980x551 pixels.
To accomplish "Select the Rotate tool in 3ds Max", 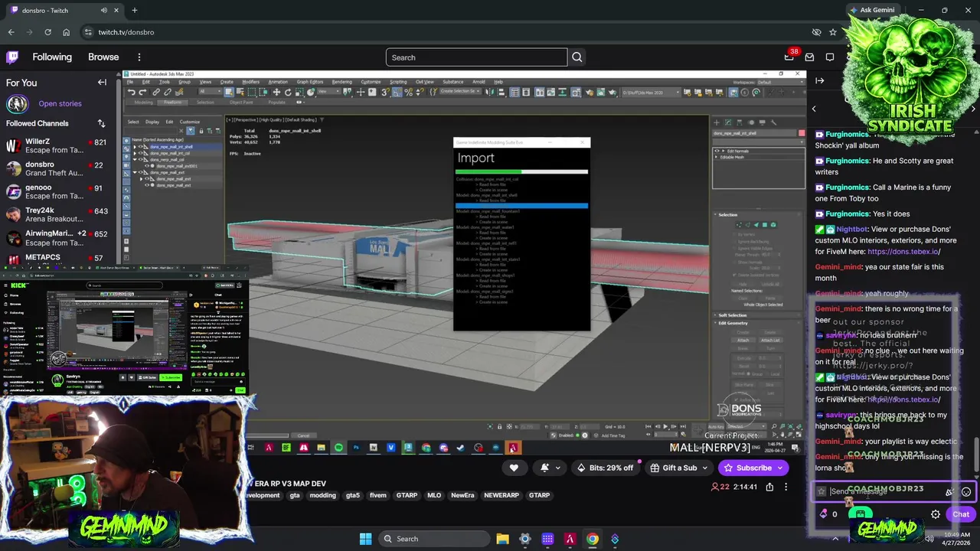I will [x=288, y=93].
